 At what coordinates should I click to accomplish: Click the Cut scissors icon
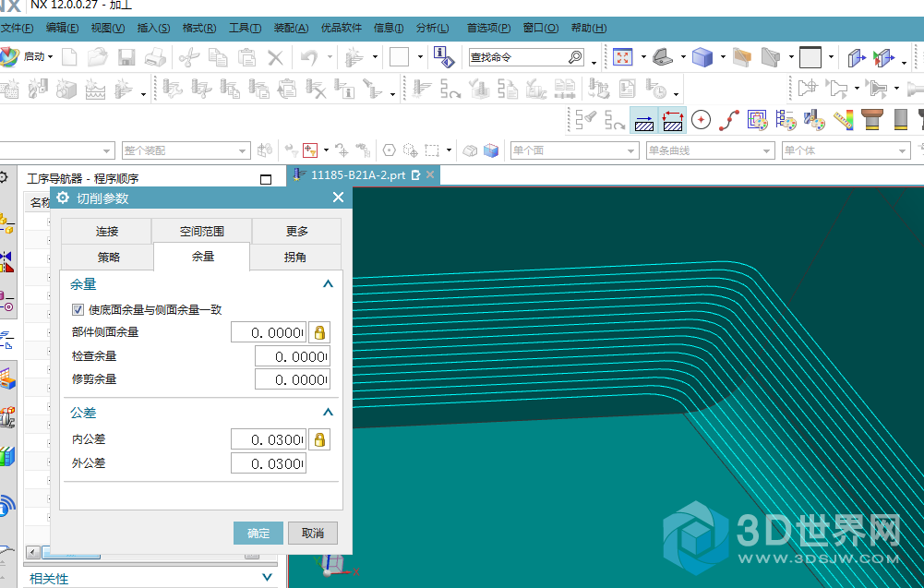(x=189, y=57)
